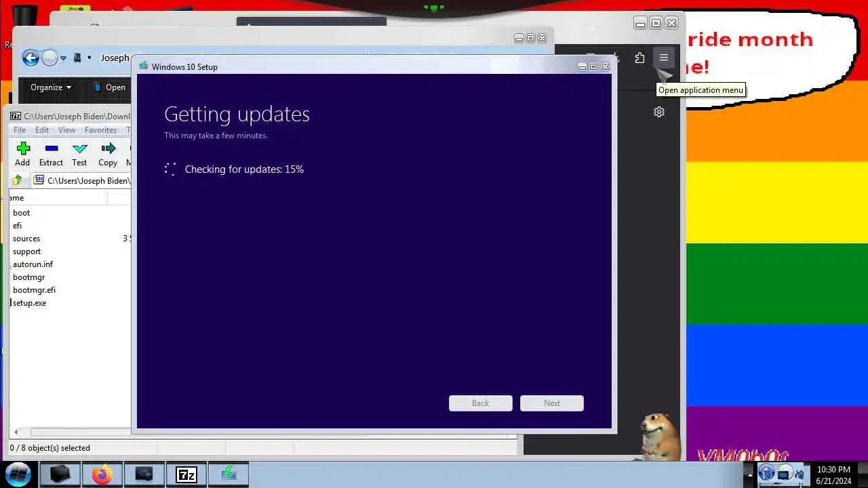Click the Explorer window taskbar button beside Firefox
Viewport: 868px width, 488px height.
coord(144,474)
